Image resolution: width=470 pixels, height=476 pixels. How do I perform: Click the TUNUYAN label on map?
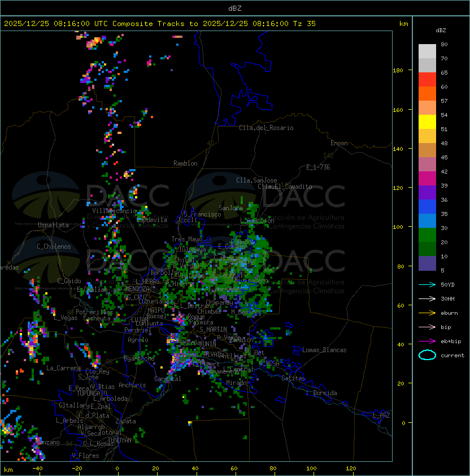click(120, 440)
